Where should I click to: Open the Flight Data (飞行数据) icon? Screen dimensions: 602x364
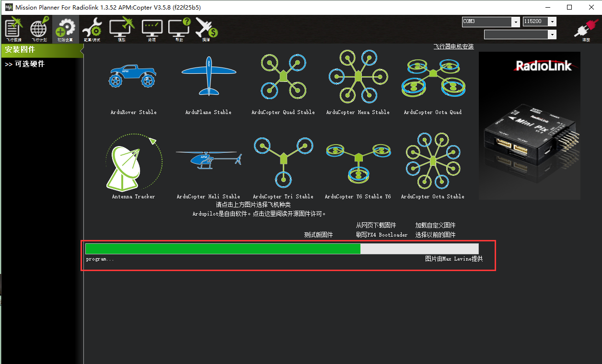14,29
